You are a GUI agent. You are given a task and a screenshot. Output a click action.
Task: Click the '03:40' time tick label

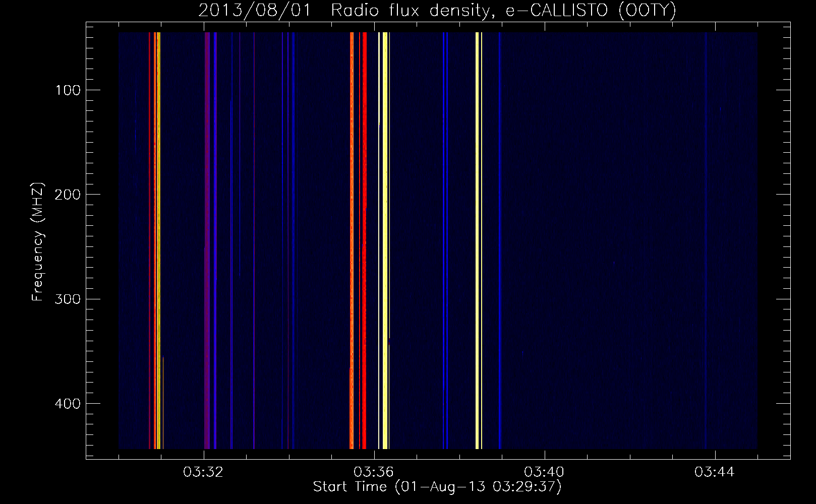click(544, 472)
